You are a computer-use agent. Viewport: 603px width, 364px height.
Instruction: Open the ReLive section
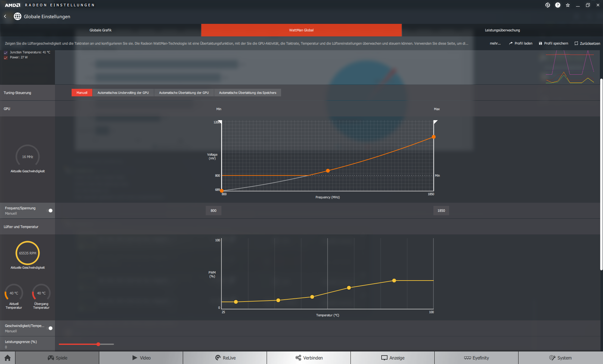coord(225,358)
